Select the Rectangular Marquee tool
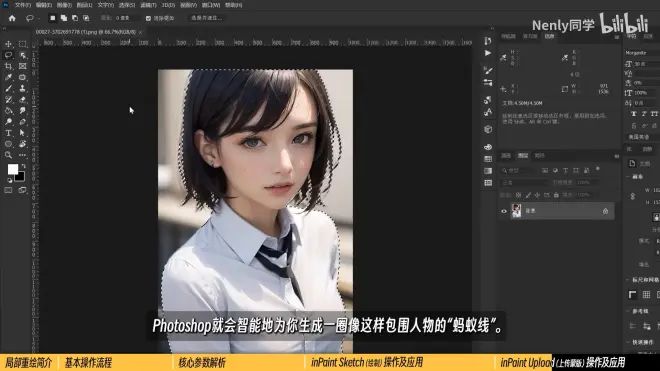This screenshot has height=371, width=660. pyautogui.click(x=22, y=44)
